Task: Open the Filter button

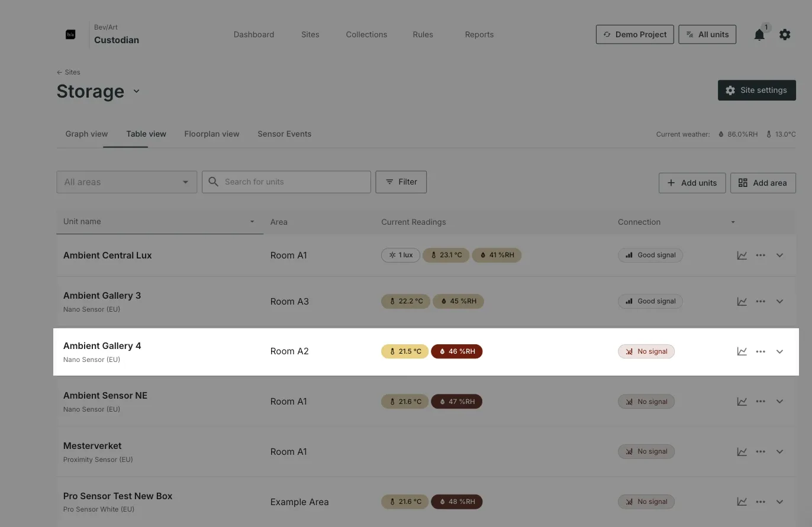Action: pyautogui.click(x=401, y=182)
